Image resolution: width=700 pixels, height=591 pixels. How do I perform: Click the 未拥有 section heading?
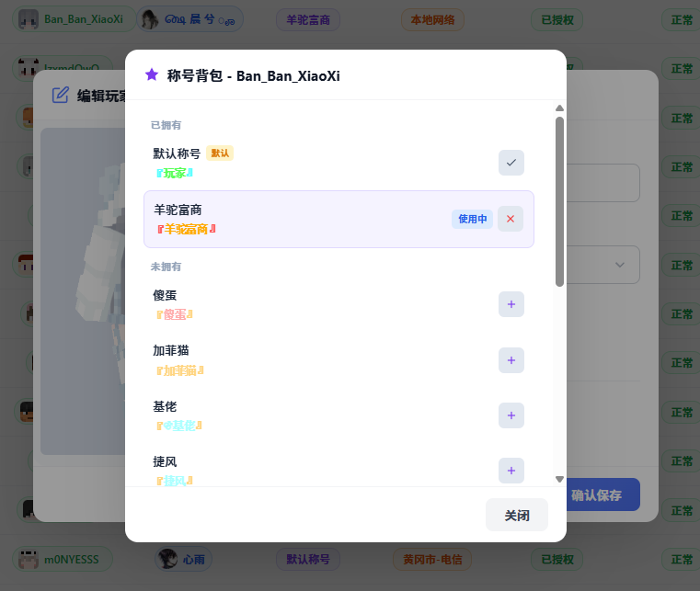coord(166,267)
